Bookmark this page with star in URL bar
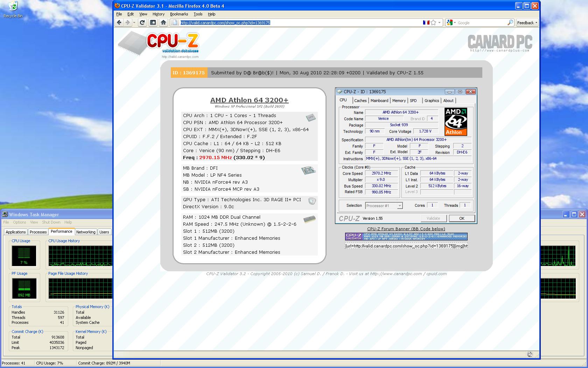 click(x=433, y=22)
